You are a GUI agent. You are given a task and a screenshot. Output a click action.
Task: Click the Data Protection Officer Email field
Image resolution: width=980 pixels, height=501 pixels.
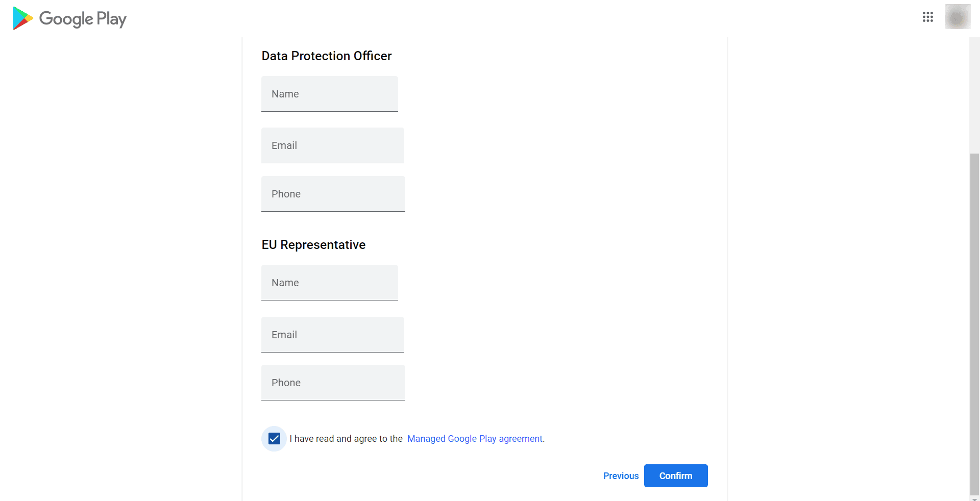click(333, 145)
